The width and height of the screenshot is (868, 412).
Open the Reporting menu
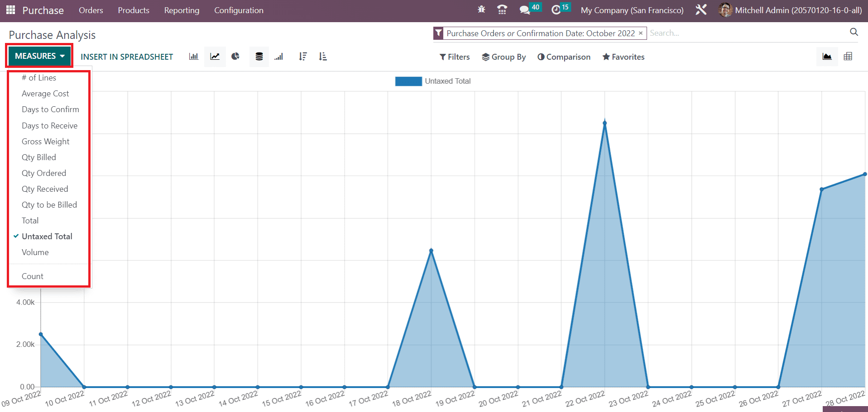[x=182, y=10]
